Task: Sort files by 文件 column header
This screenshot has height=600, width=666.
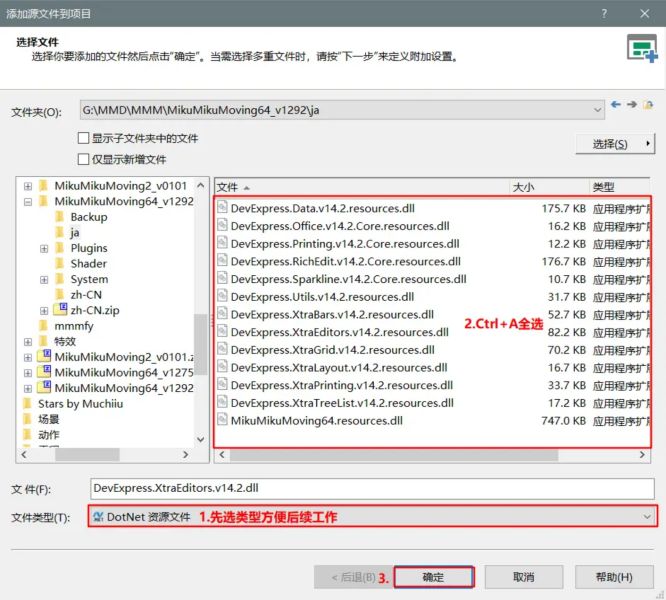Action: click(360, 187)
